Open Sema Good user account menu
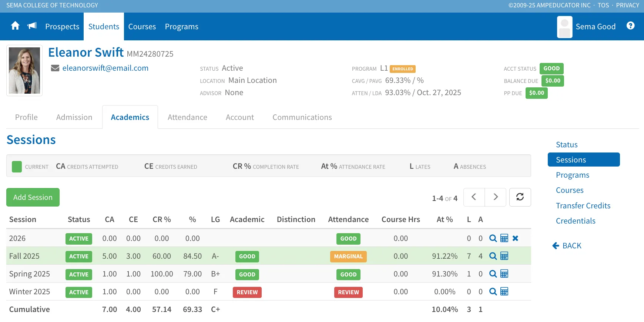This screenshot has height=322, width=644. click(x=587, y=27)
